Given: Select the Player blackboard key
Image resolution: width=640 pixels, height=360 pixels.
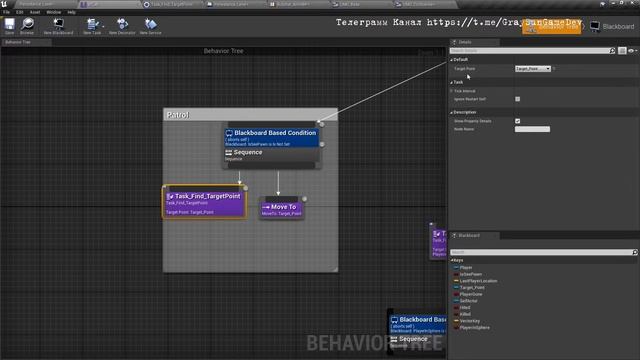Looking at the screenshot, I should click(x=466, y=268).
